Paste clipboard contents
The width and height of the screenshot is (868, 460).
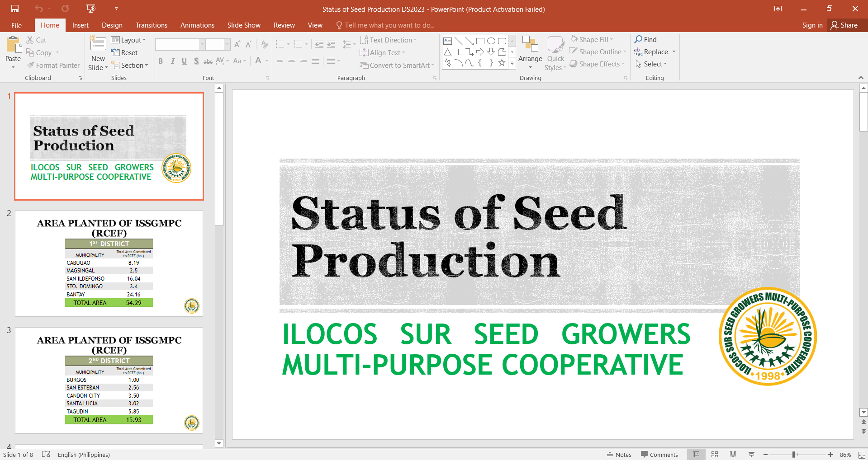click(13, 52)
